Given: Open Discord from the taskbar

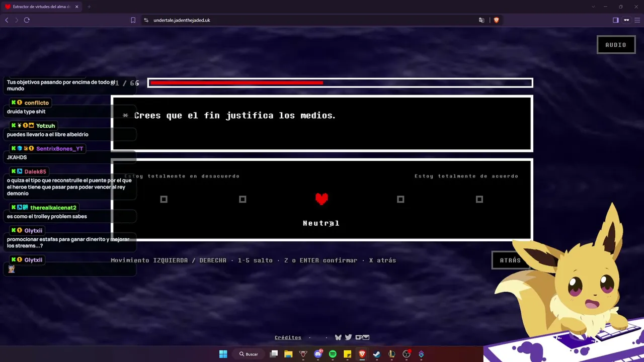Looking at the screenshot, I should pos(318,354).
